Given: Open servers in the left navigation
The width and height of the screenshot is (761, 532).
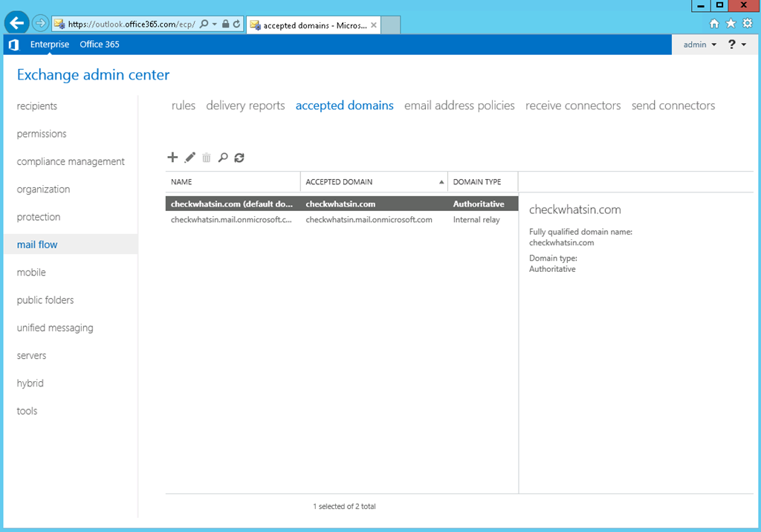Looking at the screenshot, I should coord(31,356).
